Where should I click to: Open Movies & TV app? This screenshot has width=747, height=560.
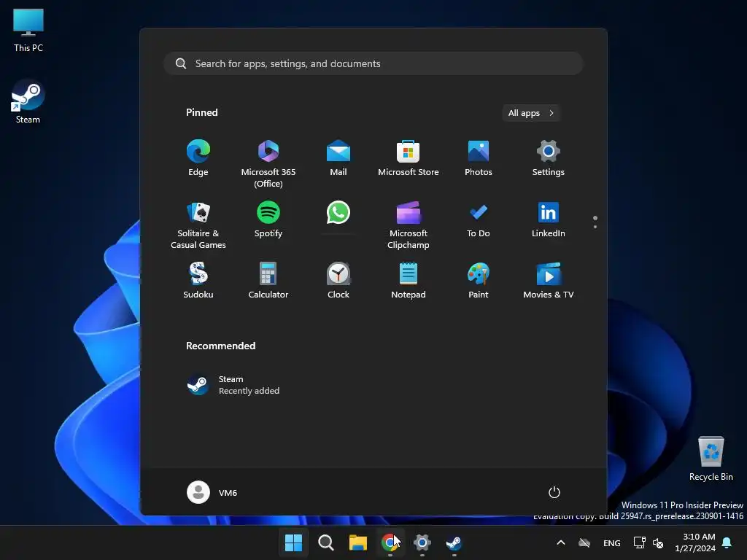pos(549,281)
